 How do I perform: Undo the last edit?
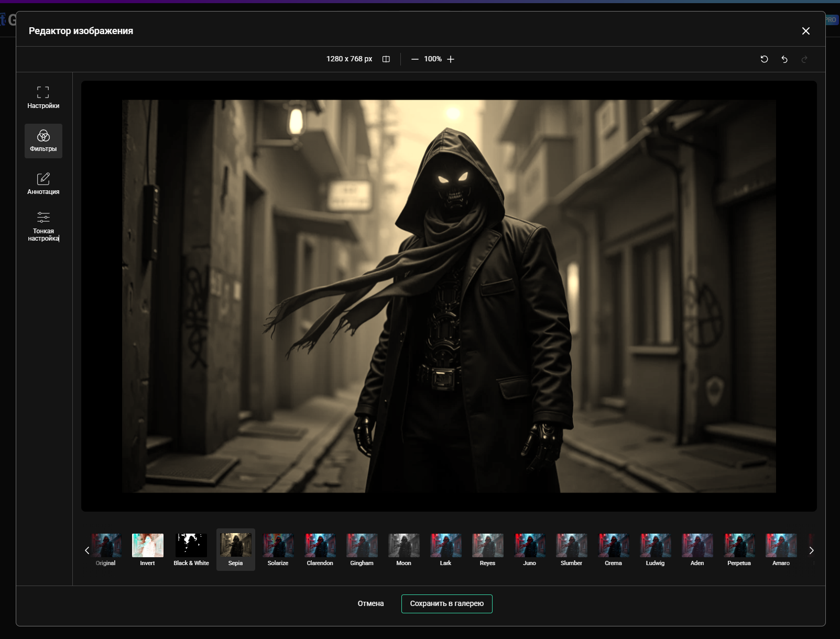[x=784, y=59]
